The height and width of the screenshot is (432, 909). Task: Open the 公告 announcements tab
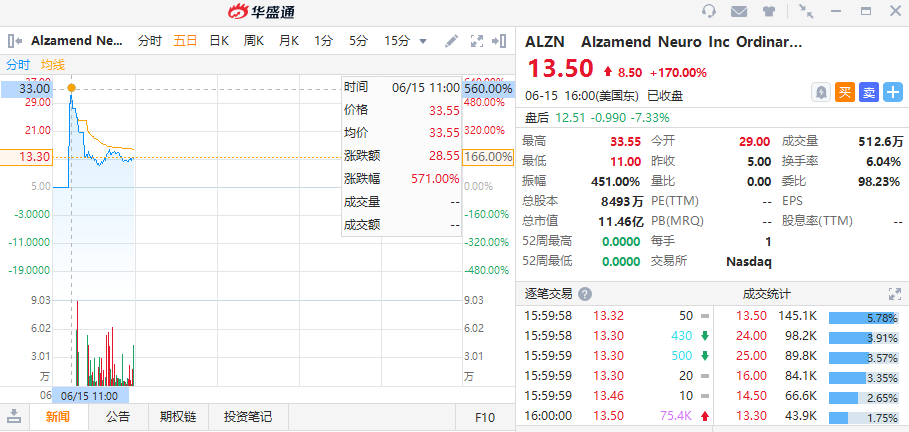[118, 416]
